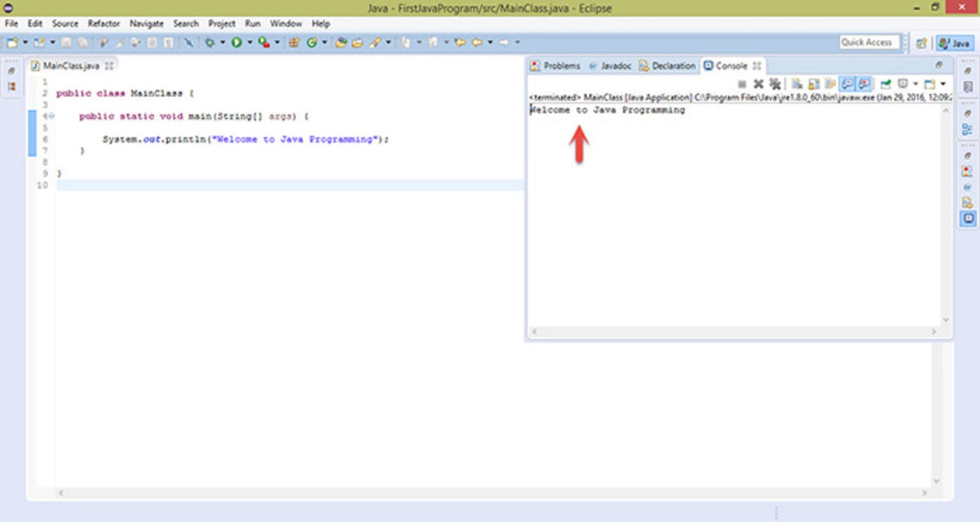Click the Save toolbar icon
This screenshot has width=980, height=522.
coord(66,42)
